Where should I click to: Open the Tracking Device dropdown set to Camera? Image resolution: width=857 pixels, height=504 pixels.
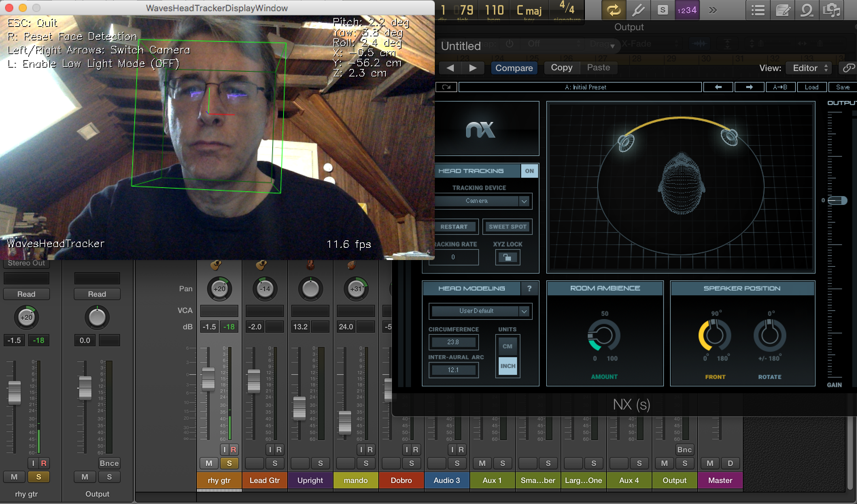coord(483,201)
